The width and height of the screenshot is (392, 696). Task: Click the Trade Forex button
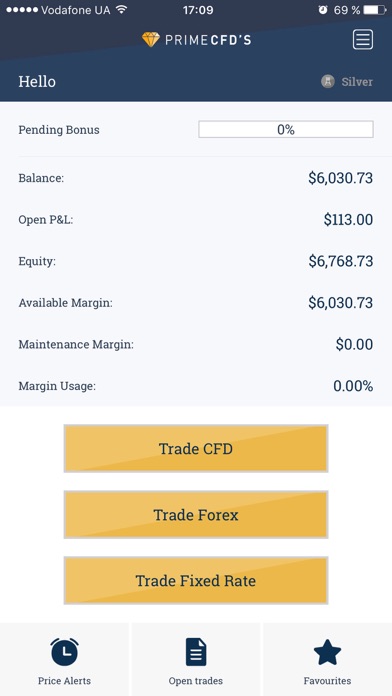tap(196, 515)
